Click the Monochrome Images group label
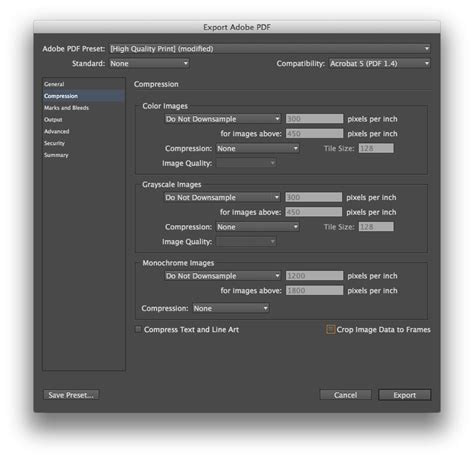 tap(178, 263)
